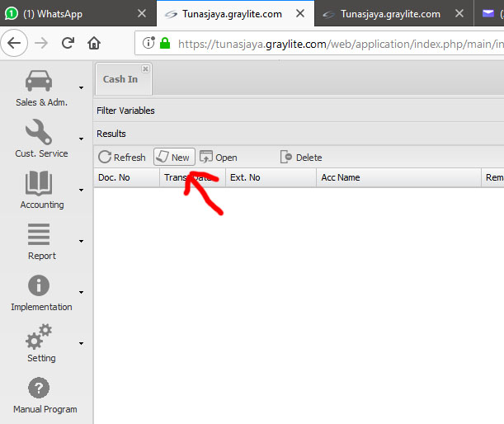Open Manual Program help icon
Screen dimensions: 504x424
[x=40, y=389]
